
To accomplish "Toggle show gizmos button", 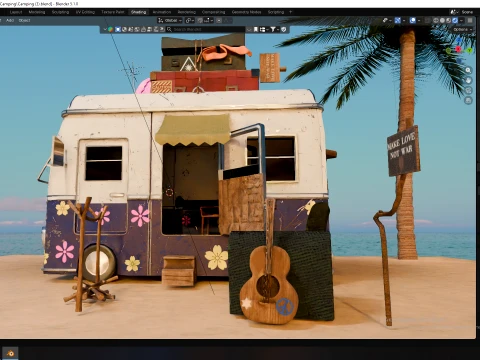I will pos(398,20).
